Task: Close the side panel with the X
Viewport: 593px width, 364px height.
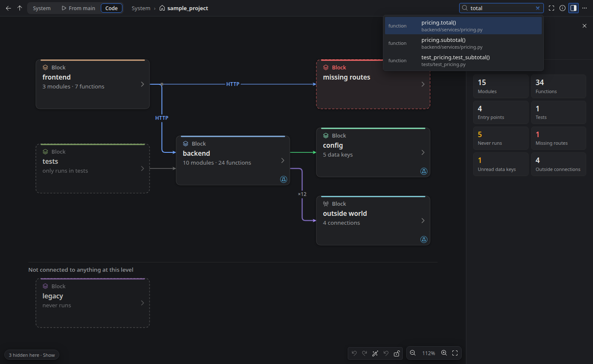Action: point(585,26)
